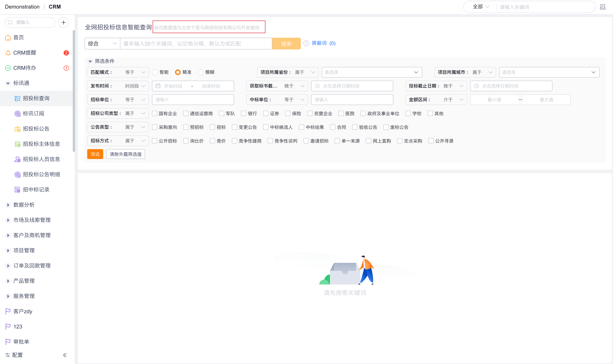Open the 招投标查询 sidebar item
The image size is (613, 364).
coord(36,98)
